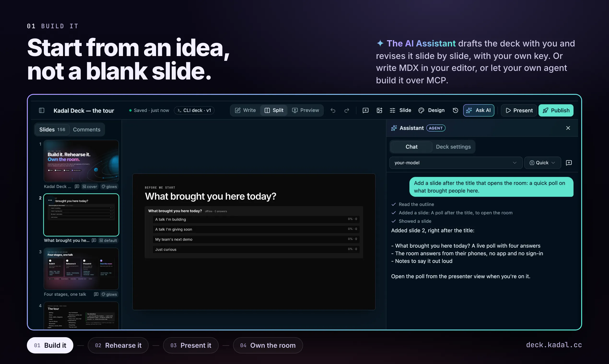Click notes icon under slide 3

click(x=96, y=294)
